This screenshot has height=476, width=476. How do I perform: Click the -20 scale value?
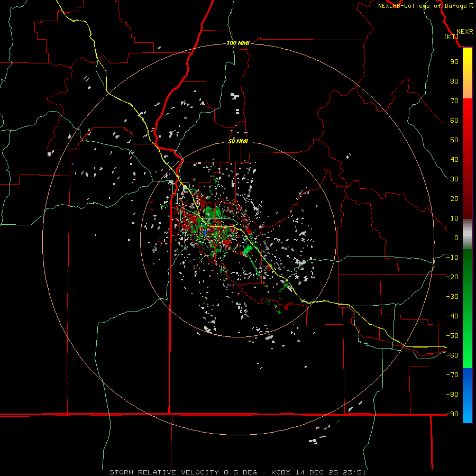coord(452,277)
